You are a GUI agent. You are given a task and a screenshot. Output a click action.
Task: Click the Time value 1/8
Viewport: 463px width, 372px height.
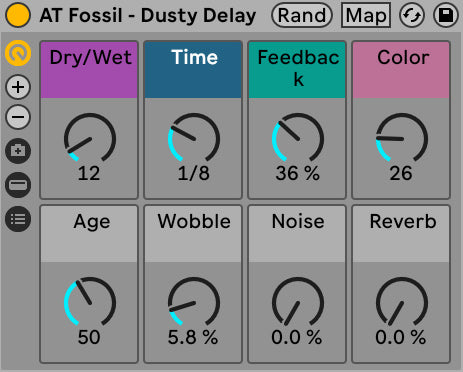coord(194,173)
